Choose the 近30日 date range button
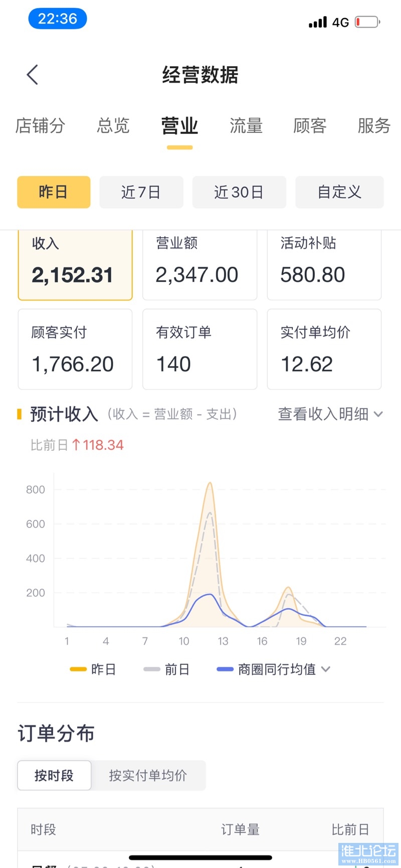The image size is (401, 868). pyautogui.click(x=239, y=192)
